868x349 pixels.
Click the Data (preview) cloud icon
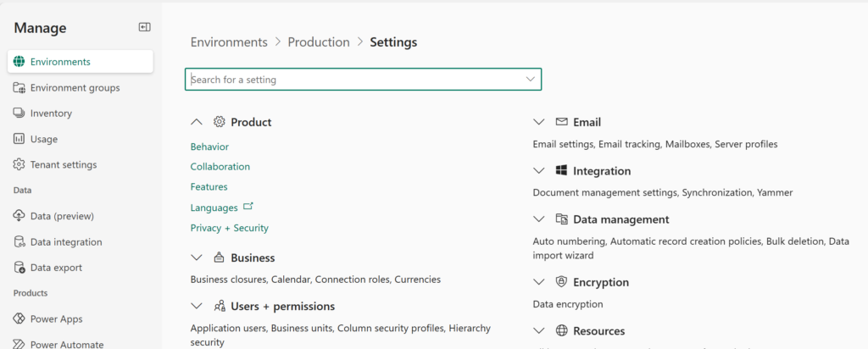(19, 216)
